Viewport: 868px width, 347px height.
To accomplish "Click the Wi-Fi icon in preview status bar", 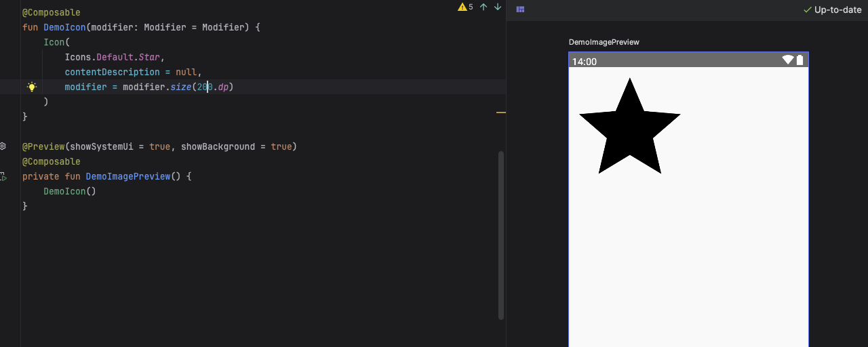I will pyautogui.click(x=787, y=60).
